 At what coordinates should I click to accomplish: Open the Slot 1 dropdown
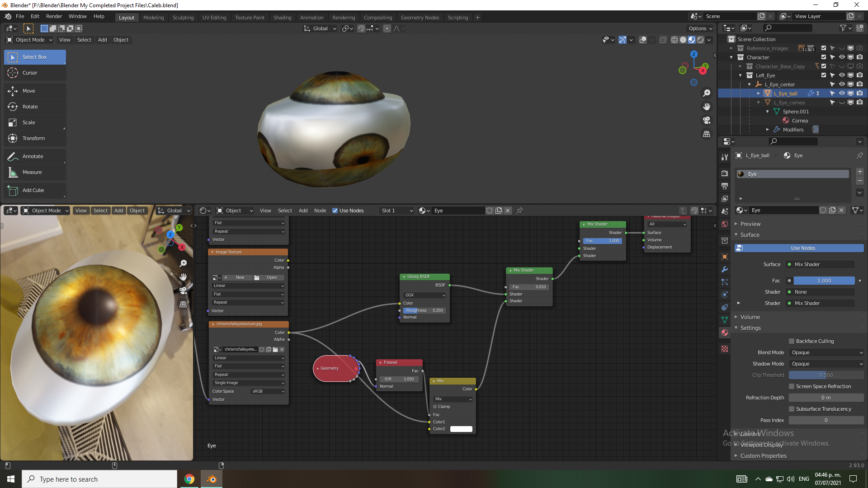click(397, 211)
